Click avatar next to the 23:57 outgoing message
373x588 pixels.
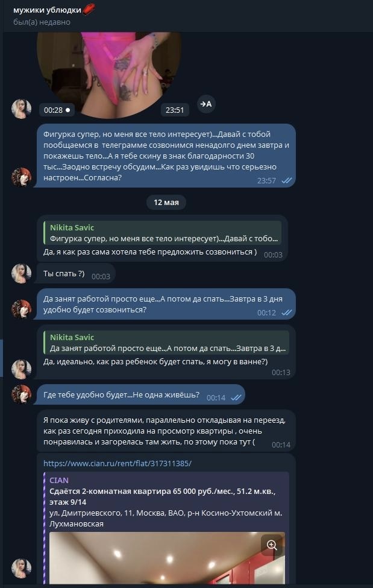21,177
